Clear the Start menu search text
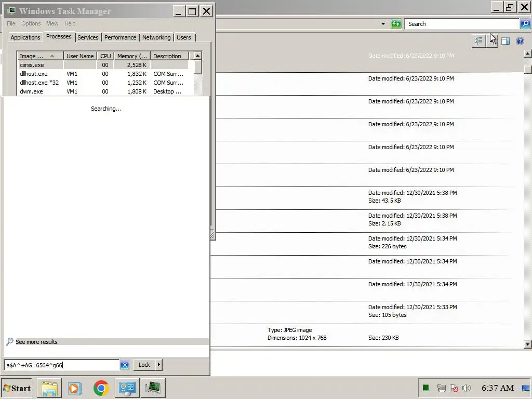Screen dimensions: 532x399 [125, 365]
